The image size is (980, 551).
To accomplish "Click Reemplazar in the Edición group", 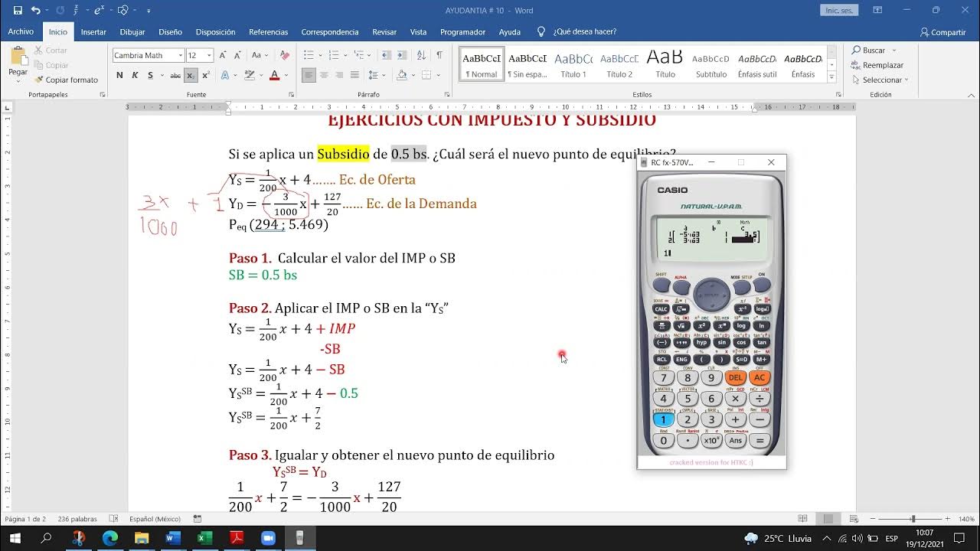I will click(877, 65).
